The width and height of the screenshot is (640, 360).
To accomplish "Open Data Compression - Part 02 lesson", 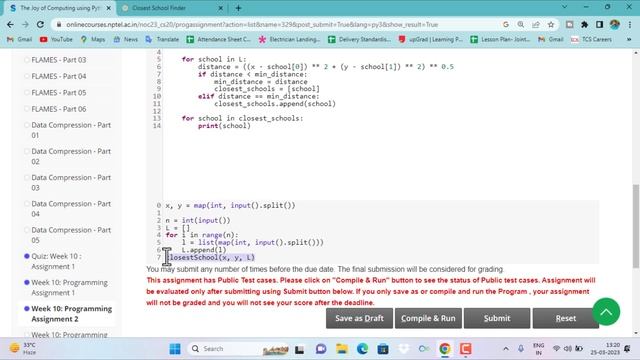I will [x=71, y=156].
